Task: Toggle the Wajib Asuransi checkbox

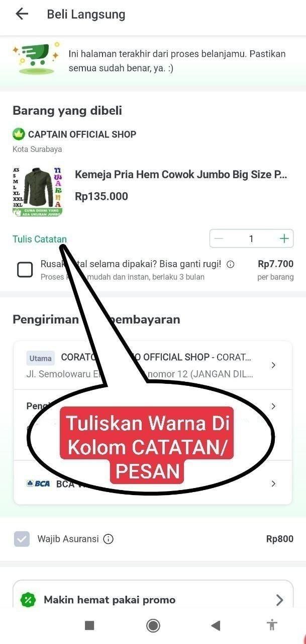Action: tap(22, 539)
